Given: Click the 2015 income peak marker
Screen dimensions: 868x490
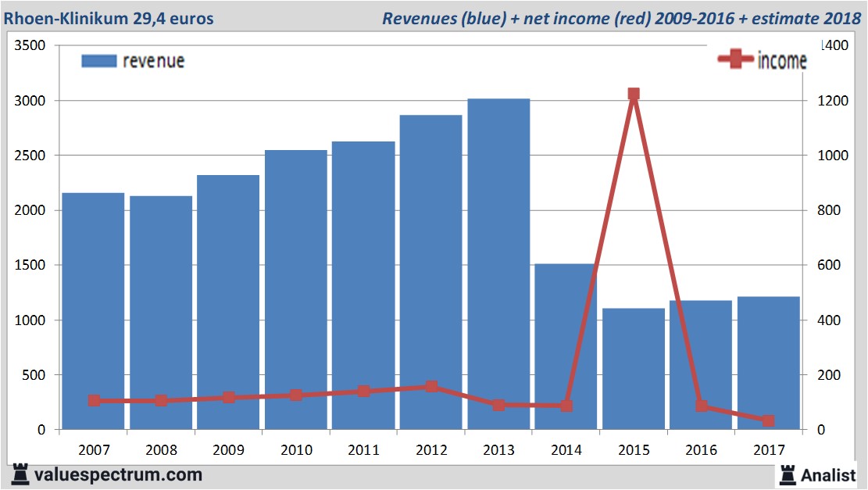Looking at the screenshot, I should point(634,94).
